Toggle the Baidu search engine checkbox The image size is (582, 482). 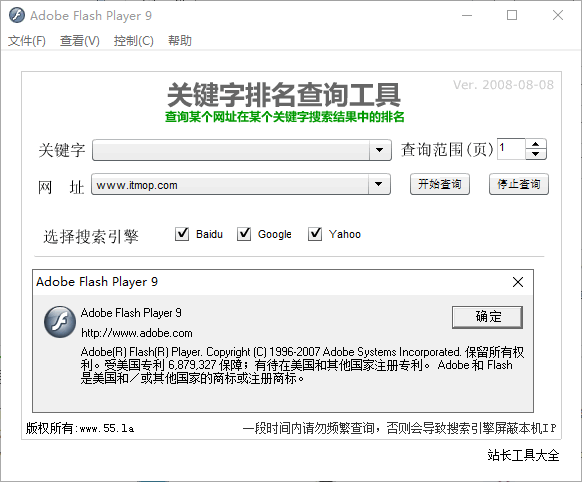[x=182, y=234]
